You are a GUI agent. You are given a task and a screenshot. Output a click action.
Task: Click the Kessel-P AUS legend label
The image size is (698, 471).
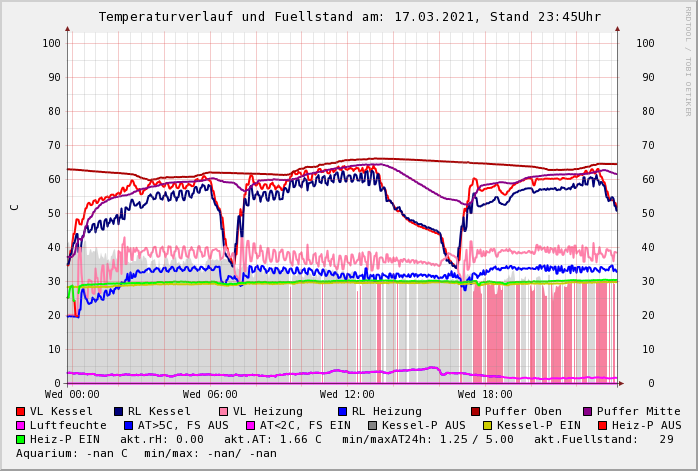coord(424,426)
